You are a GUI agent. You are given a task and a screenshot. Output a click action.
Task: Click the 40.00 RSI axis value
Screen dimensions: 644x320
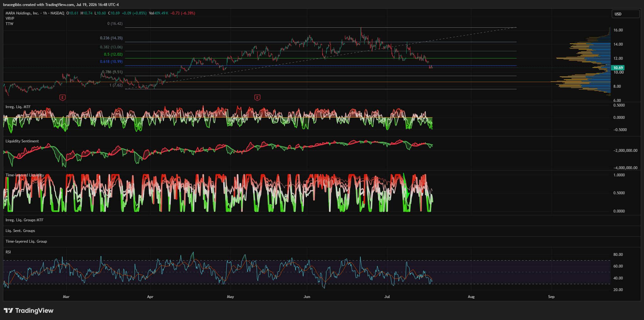(x=618, y=278)
